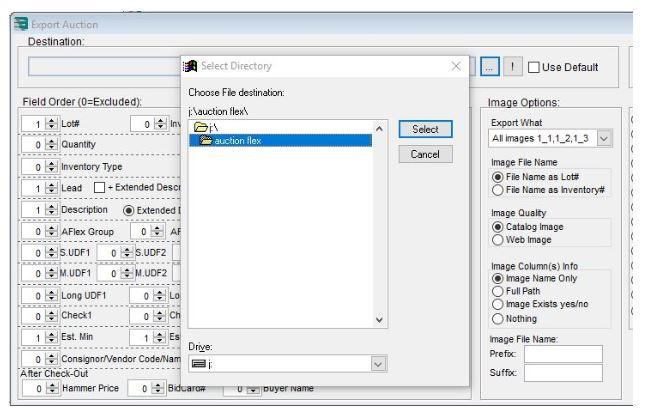The height and width of the screenshot is (420, 647).
Task: Open the Drive dropdown list
Action: [x=378, y=364]
